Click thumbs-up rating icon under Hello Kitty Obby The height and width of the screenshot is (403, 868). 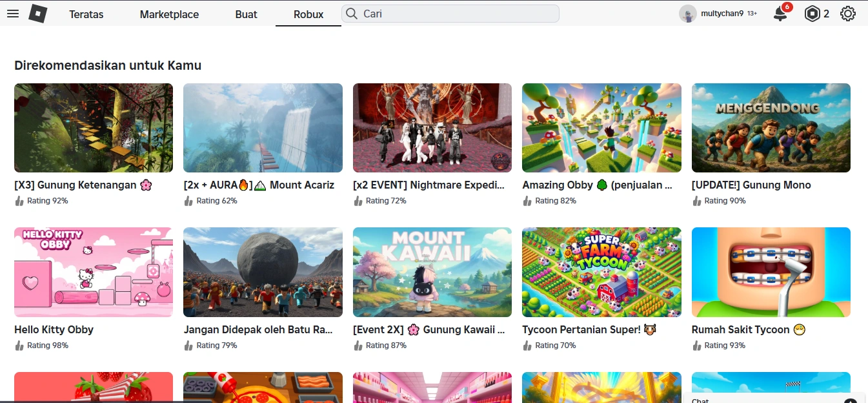pos(19,346)
